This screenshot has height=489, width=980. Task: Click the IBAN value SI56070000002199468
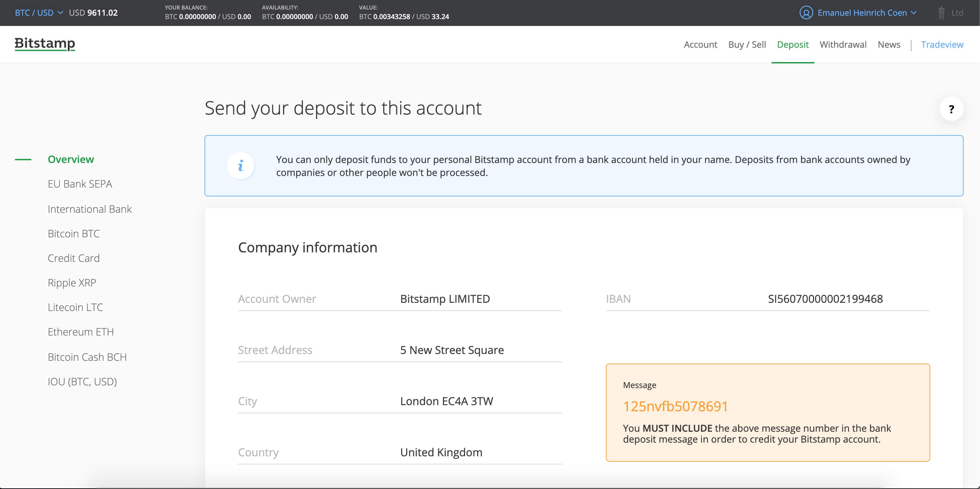pos(825,299)
